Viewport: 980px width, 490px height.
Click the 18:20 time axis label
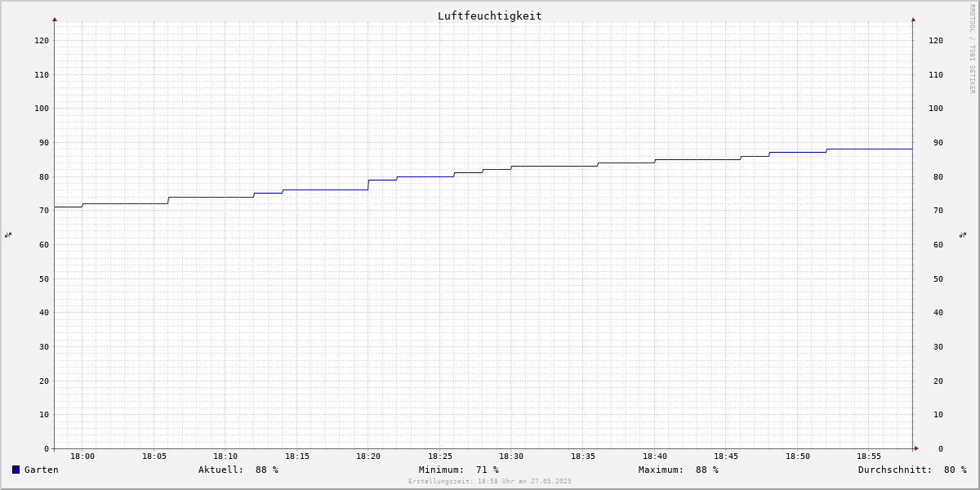click(368, 457)
